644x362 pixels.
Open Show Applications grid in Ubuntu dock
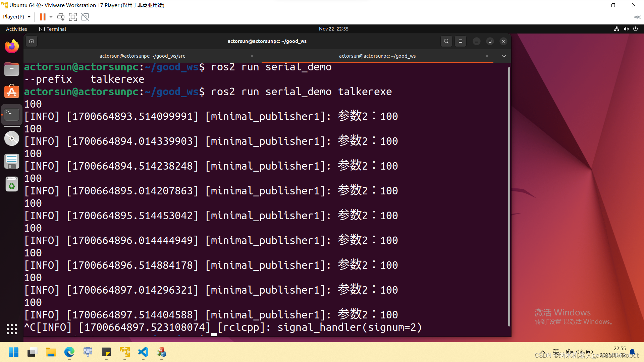[x=12, y=329]
